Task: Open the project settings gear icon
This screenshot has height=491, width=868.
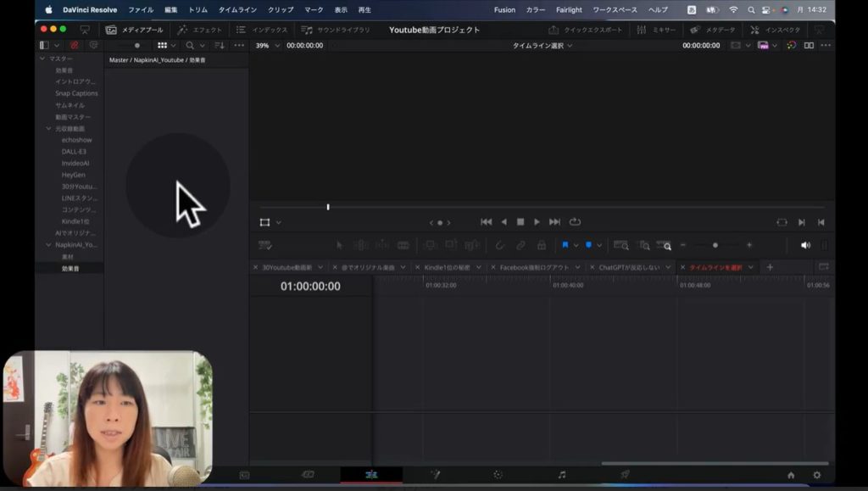Action: (x=817, y=475)
